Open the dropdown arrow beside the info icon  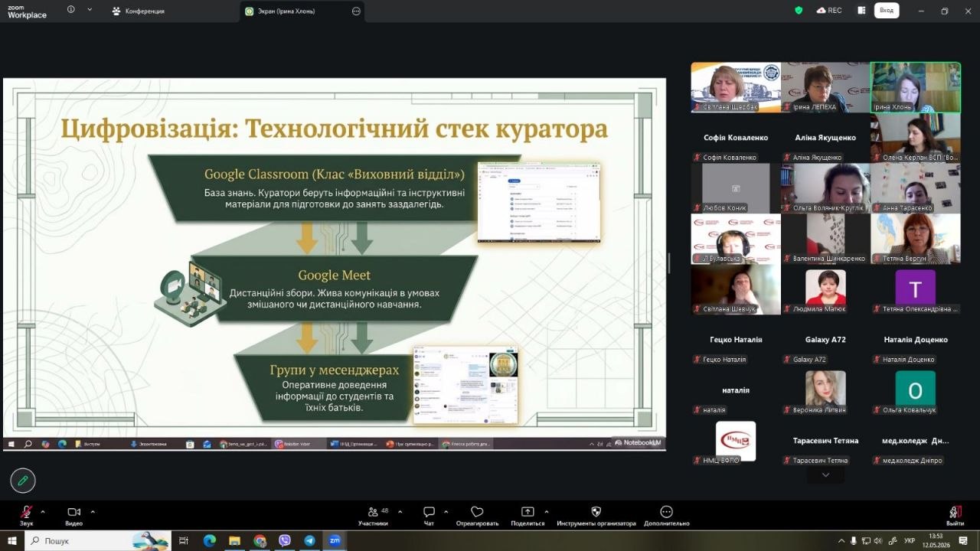[90, 10]
